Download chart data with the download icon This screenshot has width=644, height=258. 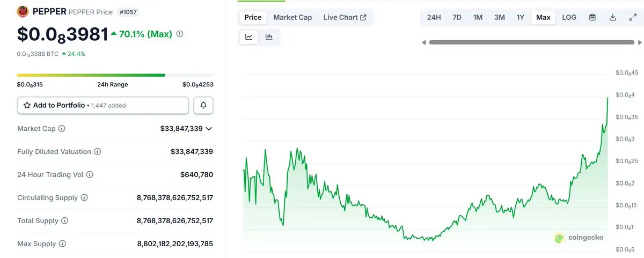[612, 17]
